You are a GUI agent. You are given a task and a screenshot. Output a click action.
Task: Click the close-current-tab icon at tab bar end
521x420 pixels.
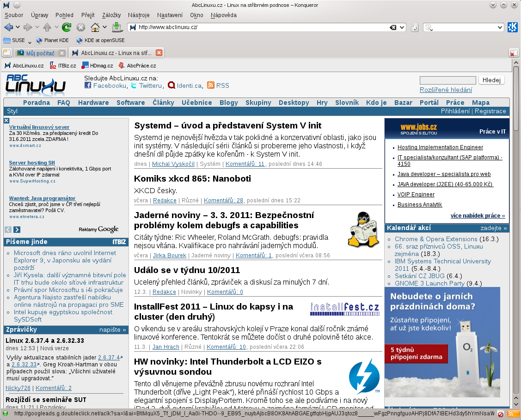pyautogui.click(x=514, y=53)
